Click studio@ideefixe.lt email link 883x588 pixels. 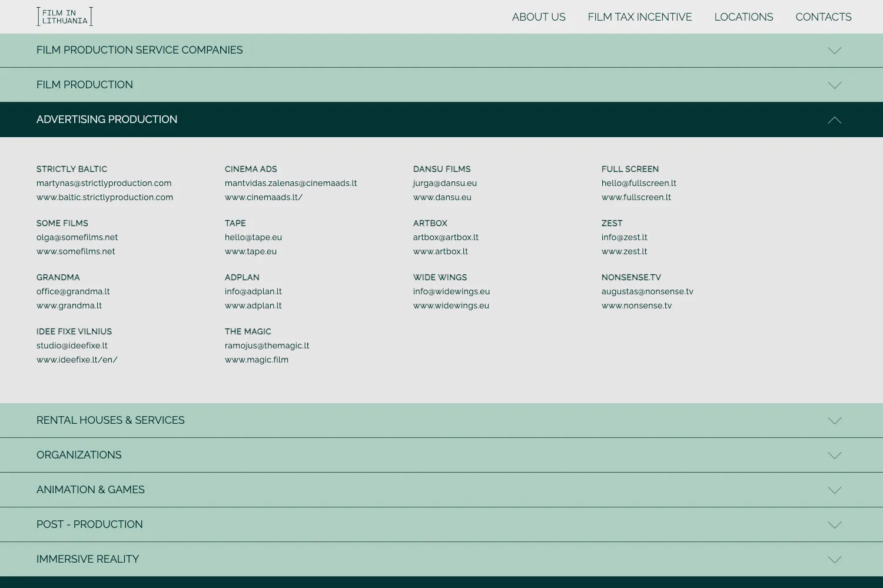tap(72, 346)
